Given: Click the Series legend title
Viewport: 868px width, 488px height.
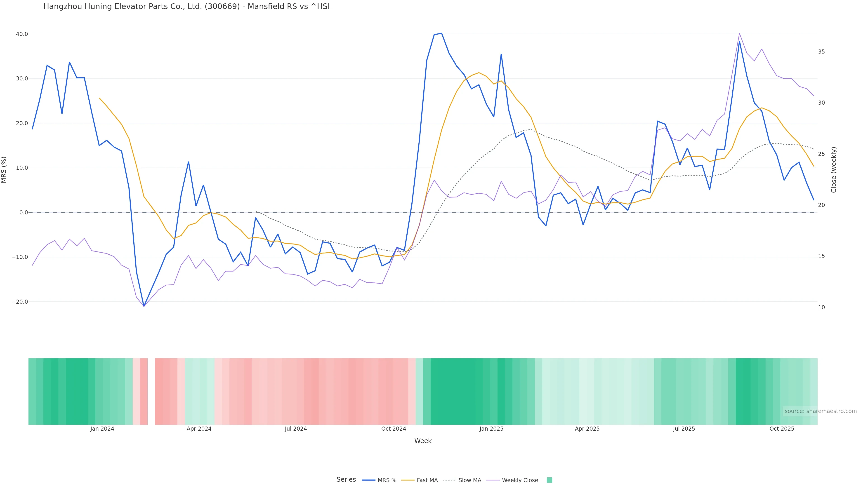Looking at the screenshot, I should point(346,480).
